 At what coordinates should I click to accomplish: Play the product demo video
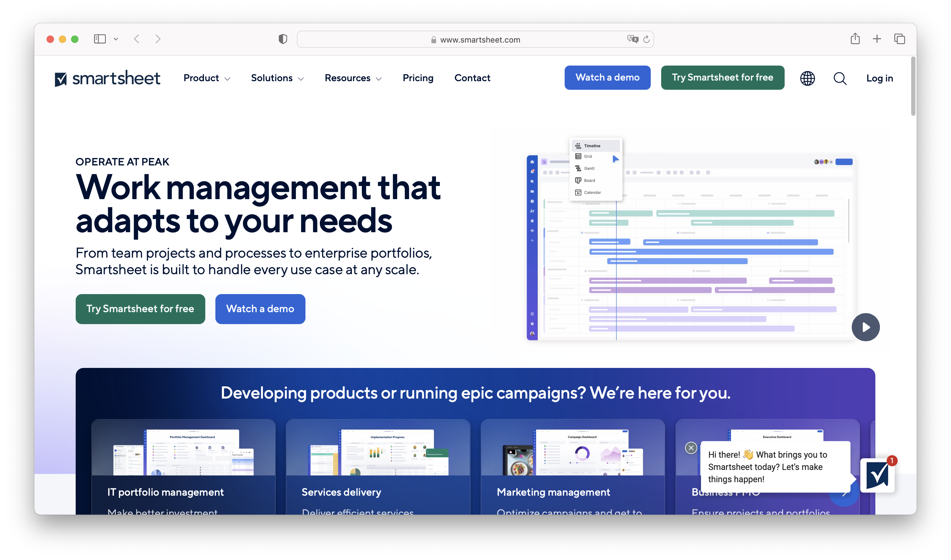click(x=865, y=327)
